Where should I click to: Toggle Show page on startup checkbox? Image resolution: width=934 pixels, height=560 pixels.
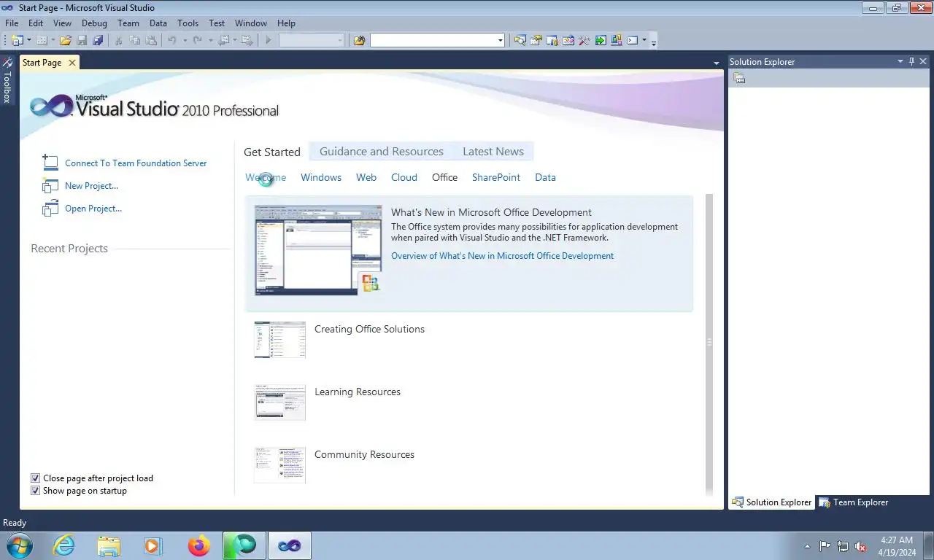tap(35, 491)
